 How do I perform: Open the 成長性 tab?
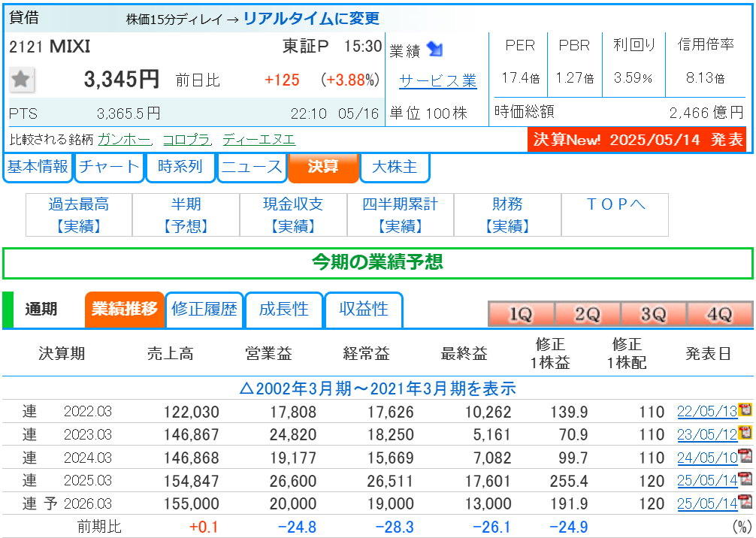tap(284, 309)
